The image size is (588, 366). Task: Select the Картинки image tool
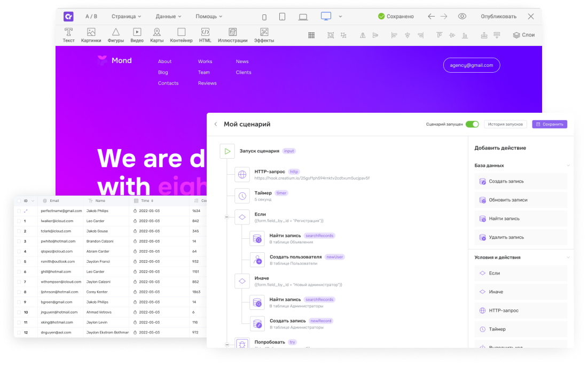point(91,35)
